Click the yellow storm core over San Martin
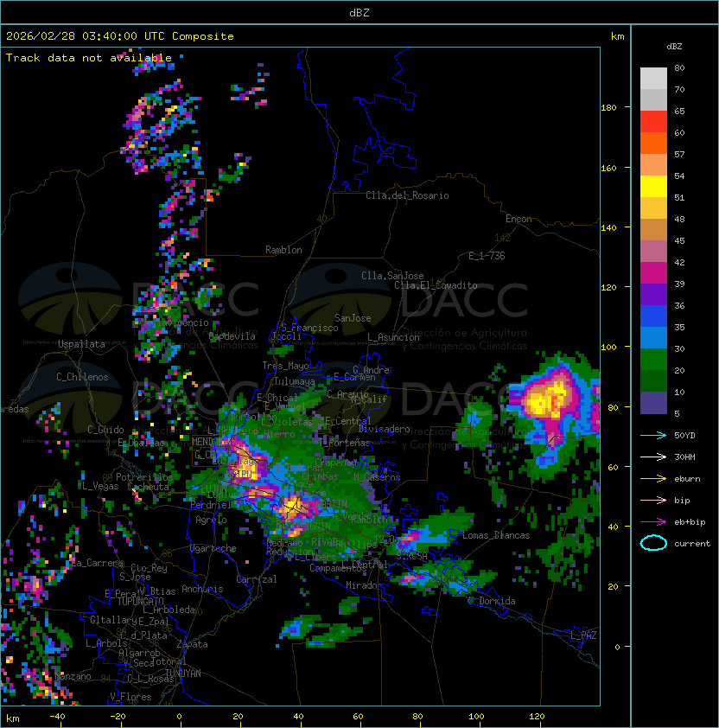 pyautogui.click(x=292, y=505)
